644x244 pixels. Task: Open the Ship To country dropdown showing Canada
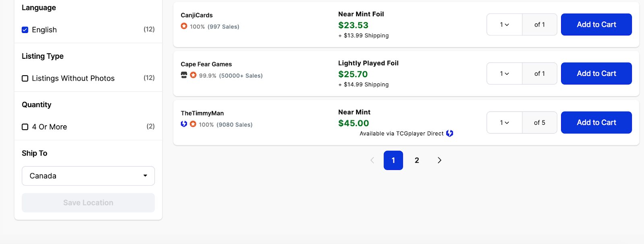[88, 176]
